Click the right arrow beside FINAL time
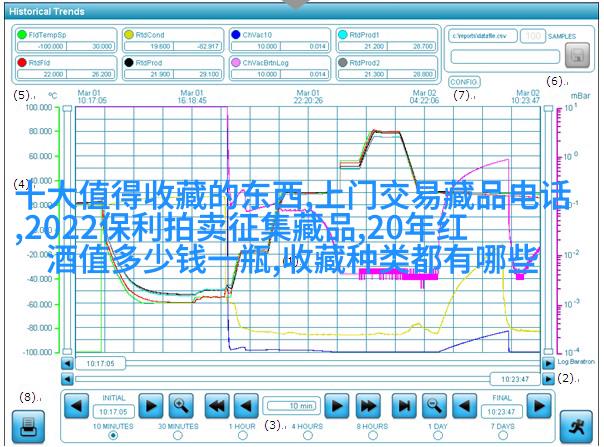Screen dimensions: 604x447 click(x=539, y=405)
